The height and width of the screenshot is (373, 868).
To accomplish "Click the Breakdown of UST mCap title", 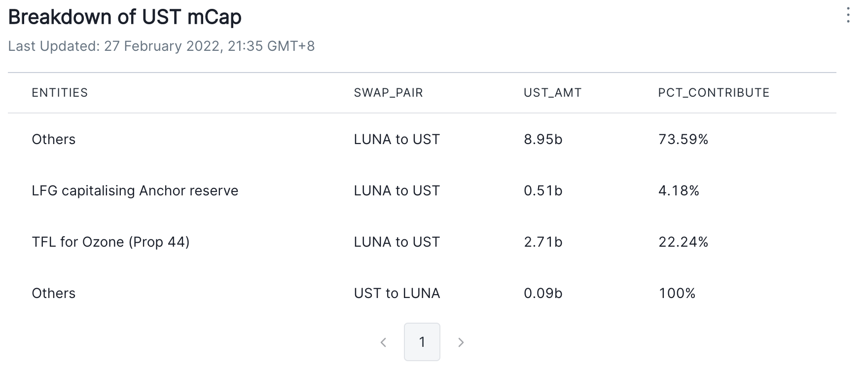I will coord(125,17).
